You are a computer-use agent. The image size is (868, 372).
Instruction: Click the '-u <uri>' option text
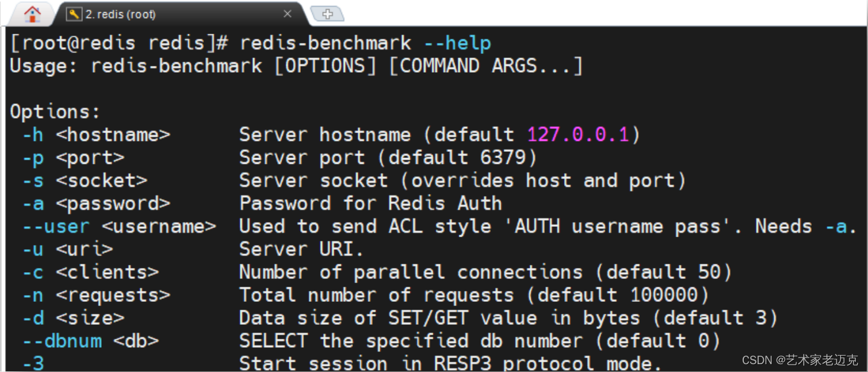pos(68,249)
